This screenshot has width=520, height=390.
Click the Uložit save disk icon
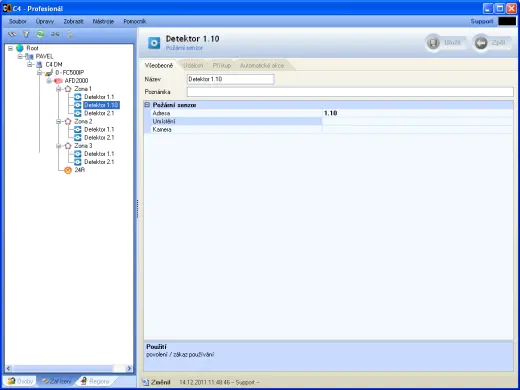(x=433, y=43)
